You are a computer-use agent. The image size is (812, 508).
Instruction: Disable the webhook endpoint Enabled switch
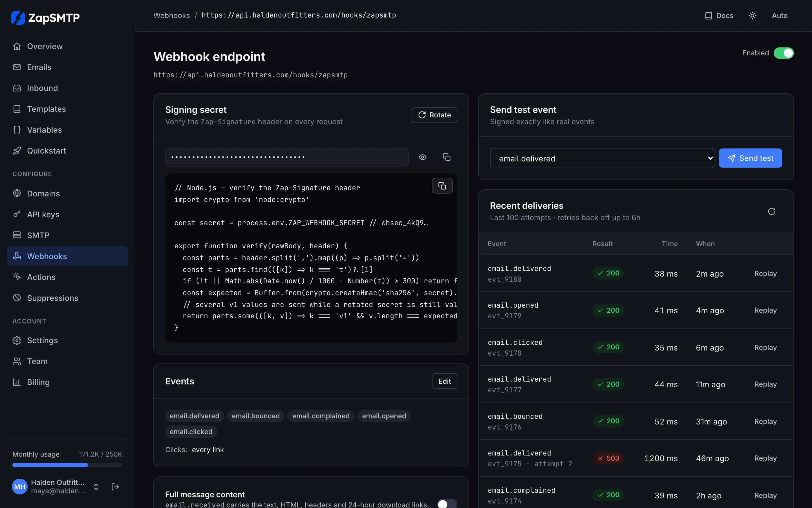784,53
